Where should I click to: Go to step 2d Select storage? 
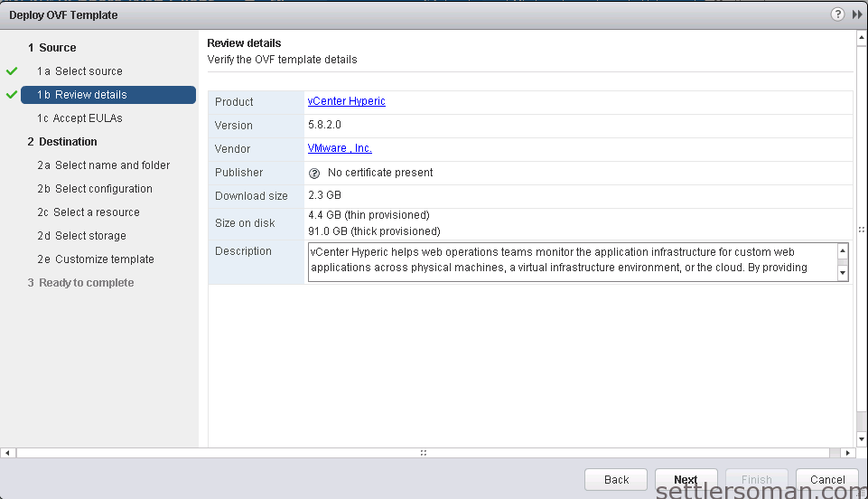point(82,236)
